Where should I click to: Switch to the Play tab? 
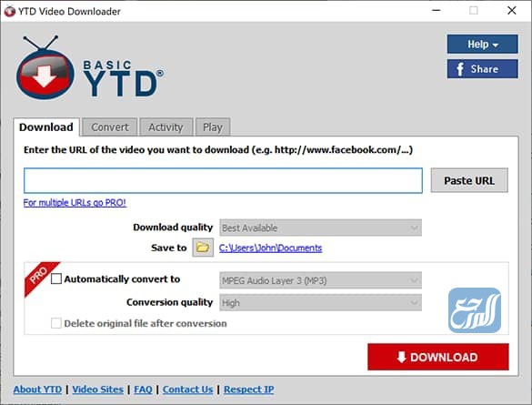[x=213, y=127]
